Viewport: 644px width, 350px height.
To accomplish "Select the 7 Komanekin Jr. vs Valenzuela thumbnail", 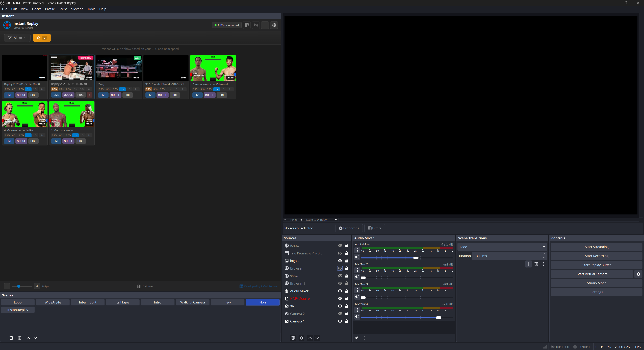I will pos(213,68).
